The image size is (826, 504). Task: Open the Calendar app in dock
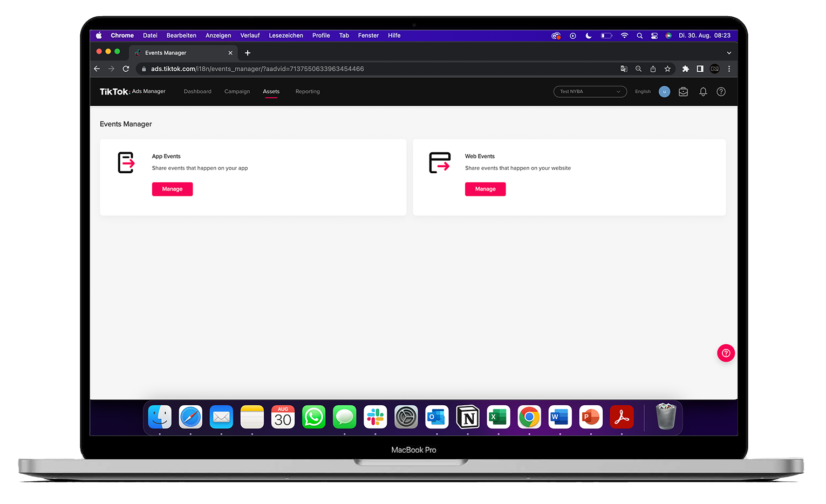[283, 417]
